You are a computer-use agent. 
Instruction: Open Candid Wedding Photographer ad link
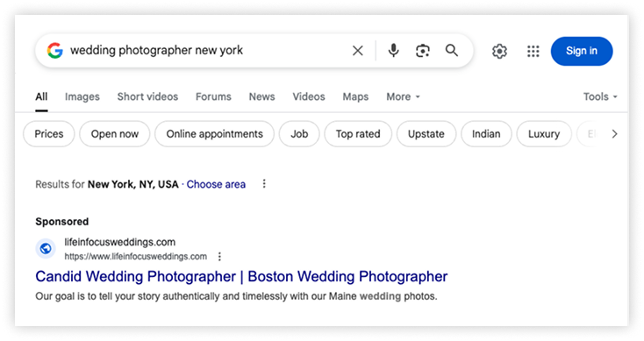click(241, 277)
